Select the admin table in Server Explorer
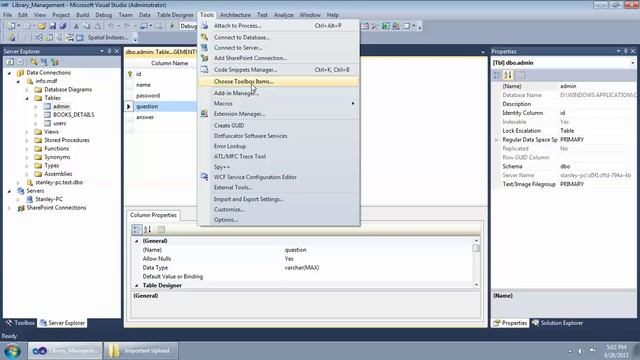640x360 pixels. point(61,107)
